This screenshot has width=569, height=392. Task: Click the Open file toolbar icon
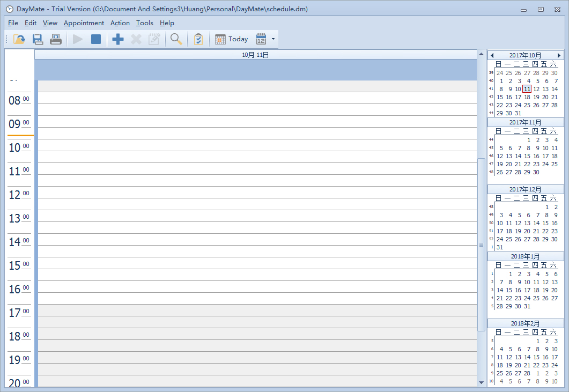click(19, 39)
